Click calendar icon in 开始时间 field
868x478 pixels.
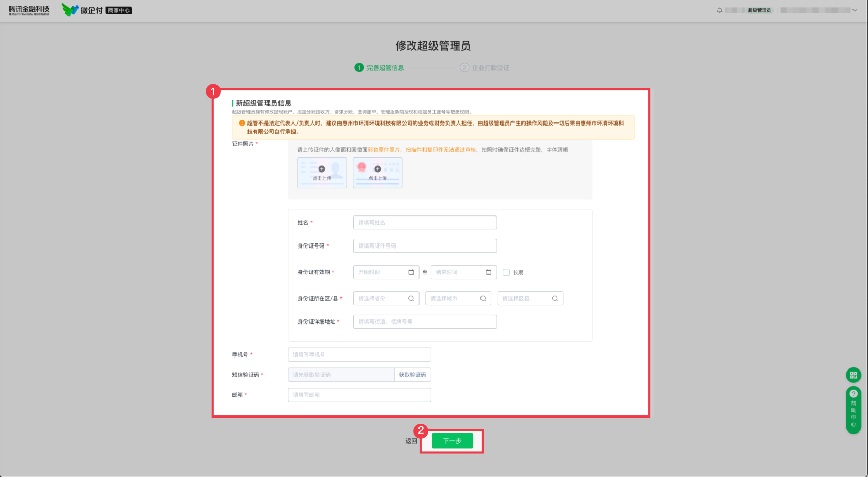pos(411,272)
